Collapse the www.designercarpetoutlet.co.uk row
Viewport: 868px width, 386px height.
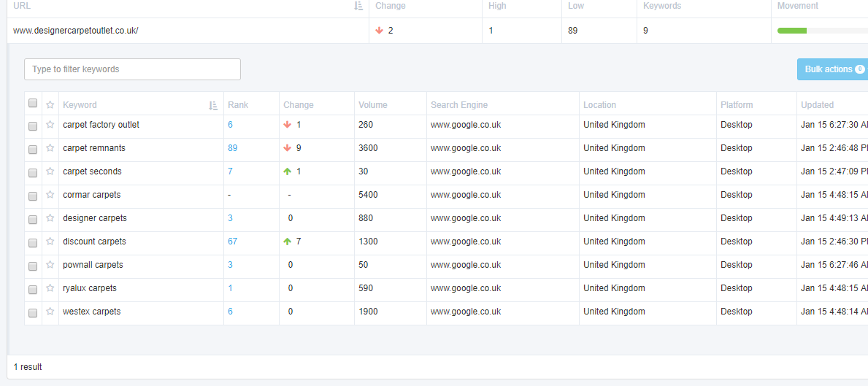coord(75,31)
